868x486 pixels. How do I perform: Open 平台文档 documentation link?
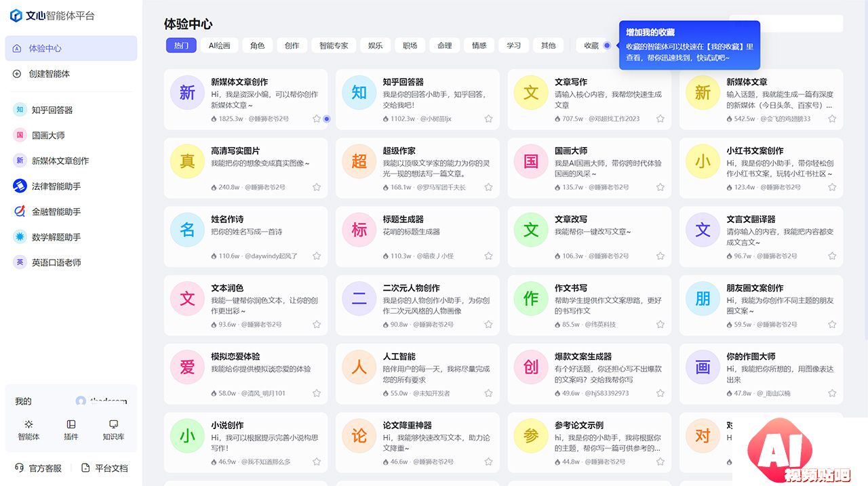[x=104, y=468]
